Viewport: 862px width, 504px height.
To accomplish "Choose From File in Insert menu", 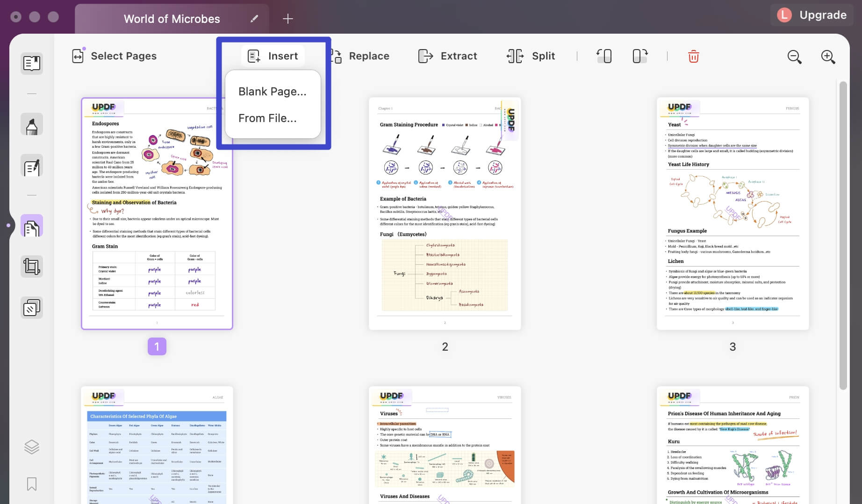I will [268, 118].
